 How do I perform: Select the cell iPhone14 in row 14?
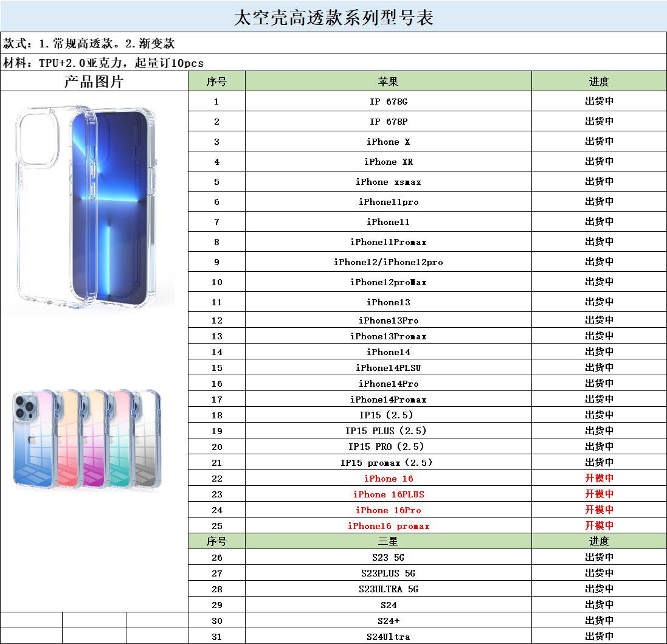[389, 351]
